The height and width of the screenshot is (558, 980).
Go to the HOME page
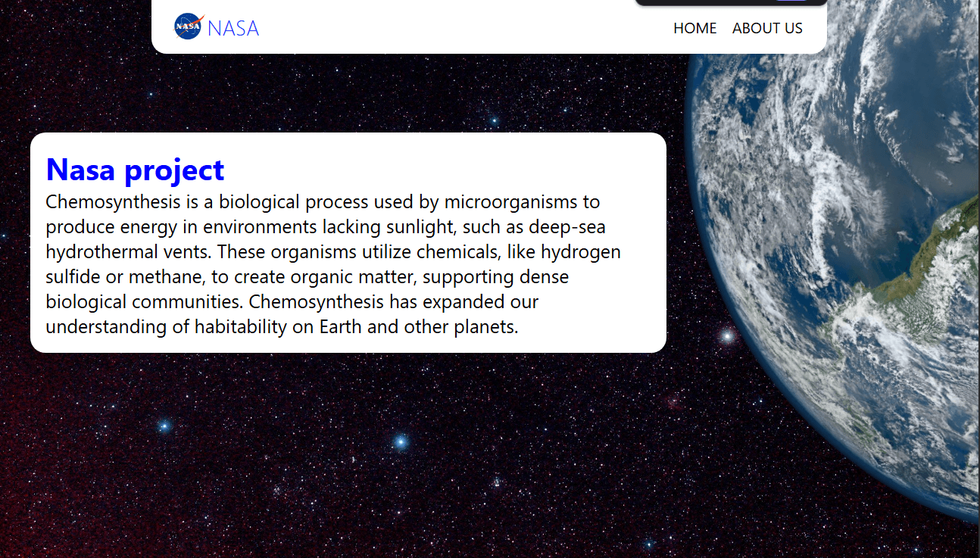point(694,29)
